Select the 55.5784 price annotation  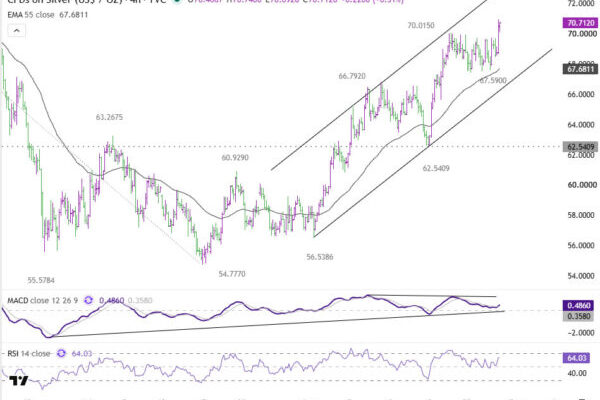[41, 280]
